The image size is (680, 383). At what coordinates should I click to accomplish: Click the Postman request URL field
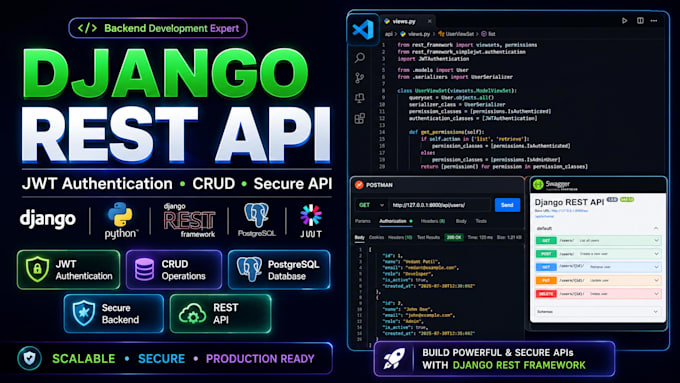[x=439, y=205]
